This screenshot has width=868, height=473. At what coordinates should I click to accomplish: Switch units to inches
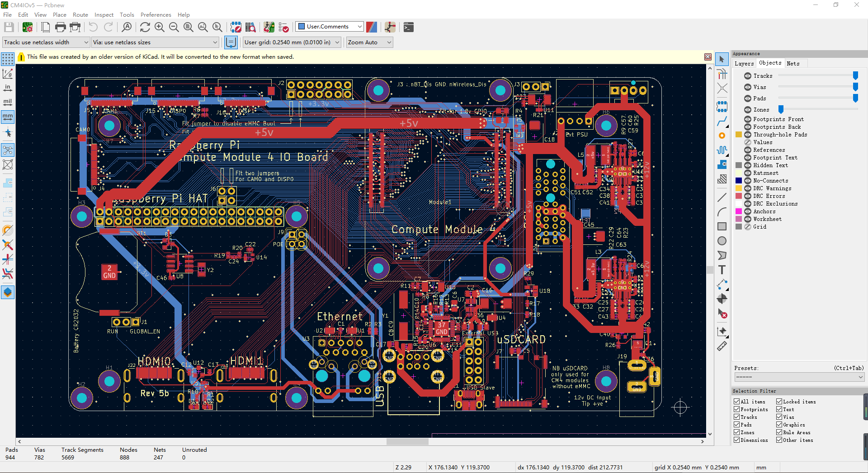(x=8, y=88)
